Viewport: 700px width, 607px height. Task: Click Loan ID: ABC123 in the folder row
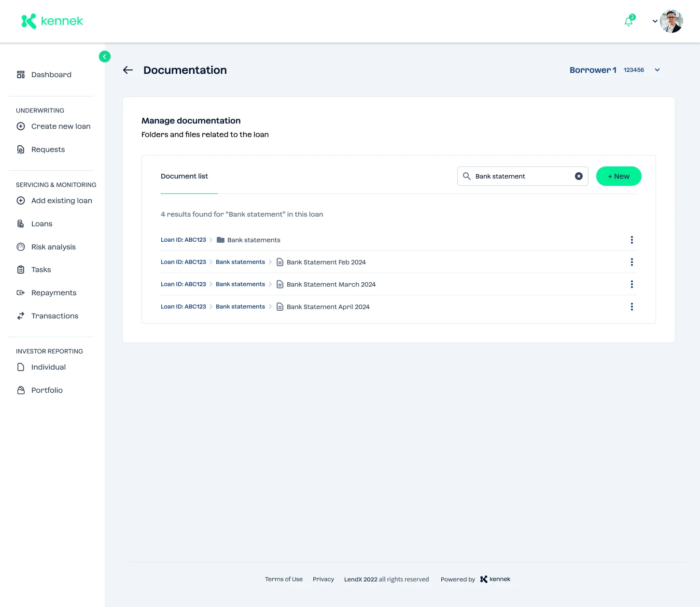(183, 240)
